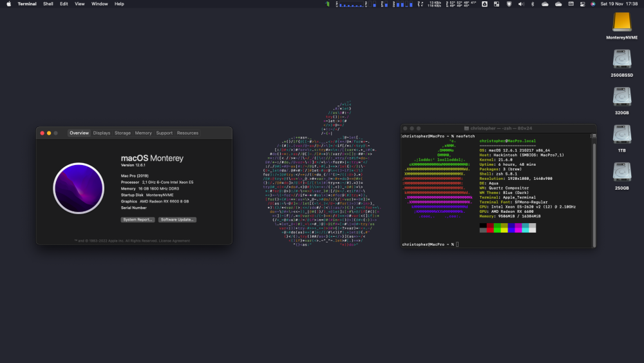This screenshot has height=363, width=644.
Task: Click the Terminal command prompt cursor line
Action: [x=430, y=244]
